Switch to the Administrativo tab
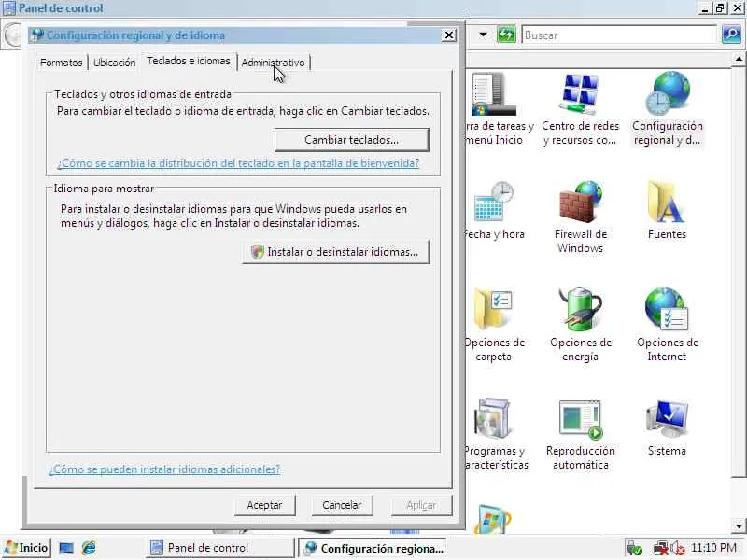 point(273,63)
